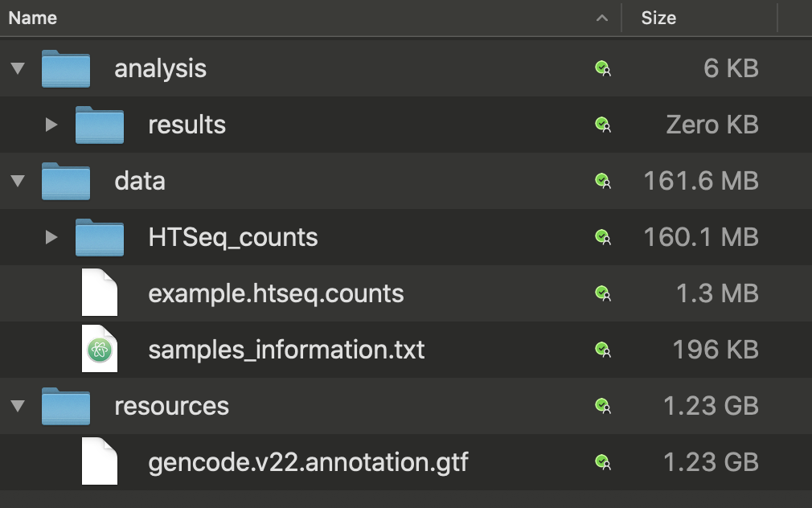Screen dimensions: 812x508
Task: Click the resources folder icon
Action: click(x=66, y=406)
